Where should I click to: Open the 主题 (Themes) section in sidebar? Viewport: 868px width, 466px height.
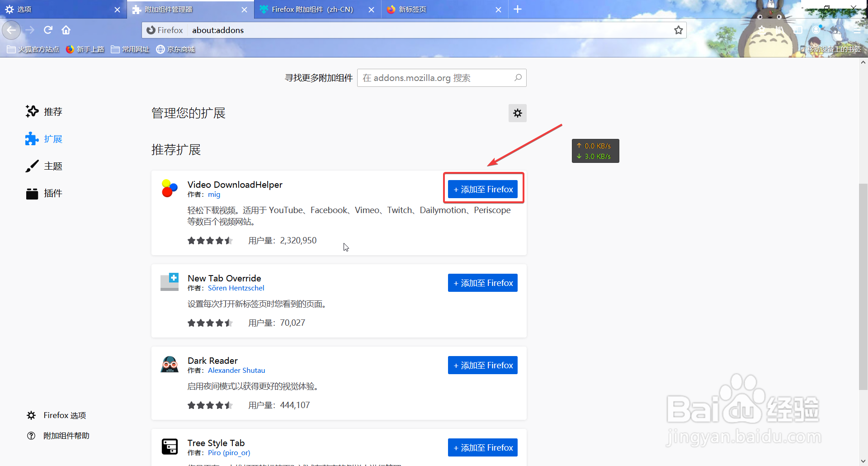[52, 166]
